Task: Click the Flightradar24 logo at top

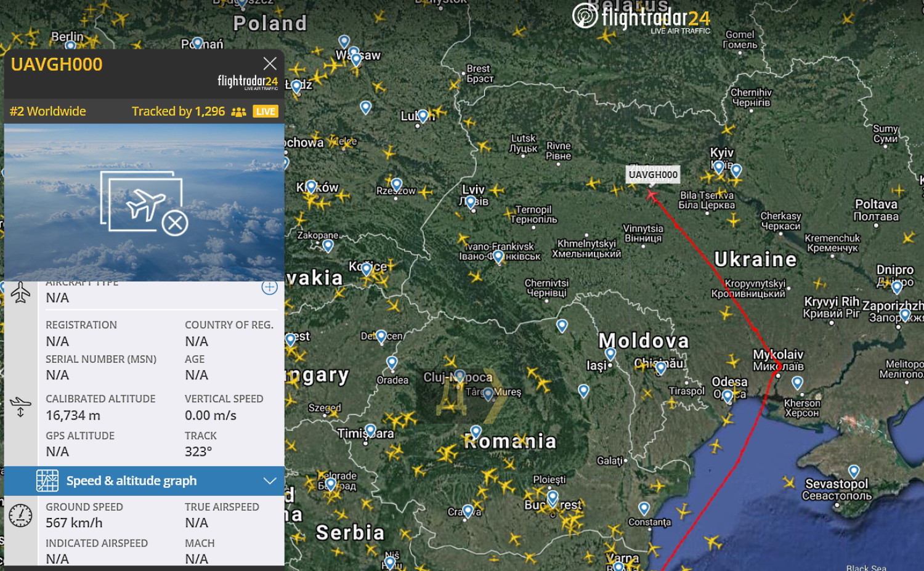Action: 641,17
